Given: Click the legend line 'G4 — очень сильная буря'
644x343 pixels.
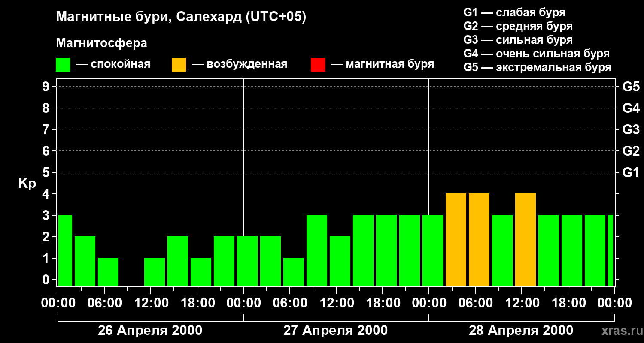Looking at the screenshot, I should (x=536, y=54).
